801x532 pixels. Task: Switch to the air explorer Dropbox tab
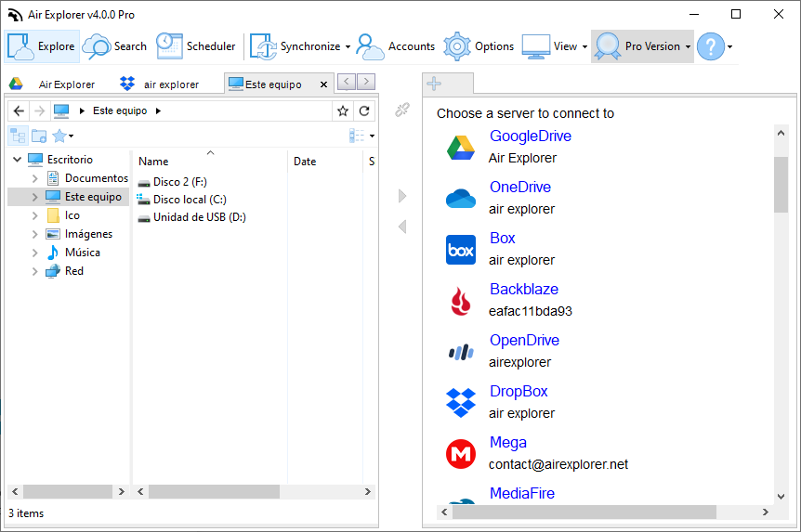160,84
